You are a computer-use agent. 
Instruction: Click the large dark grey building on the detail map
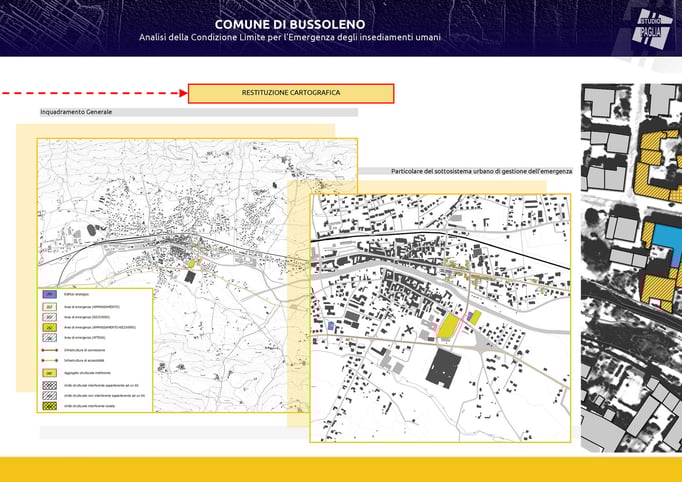pyautogui.click(x=444, y=369)
